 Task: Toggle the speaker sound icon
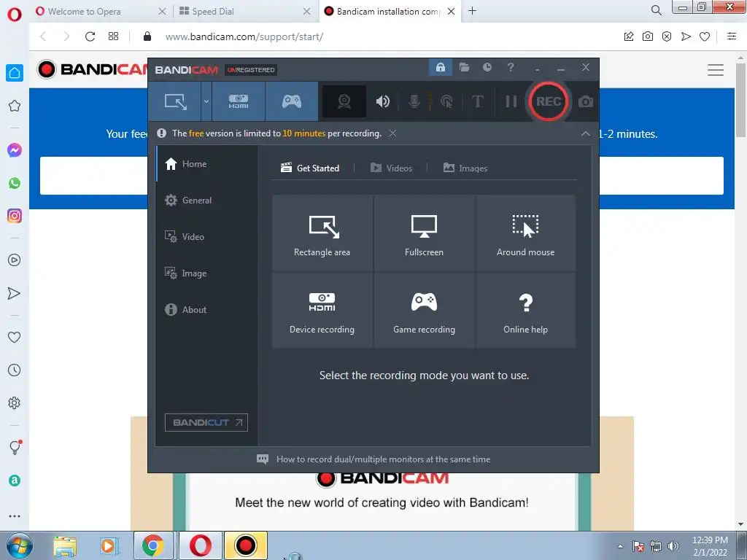coord(382,101)
